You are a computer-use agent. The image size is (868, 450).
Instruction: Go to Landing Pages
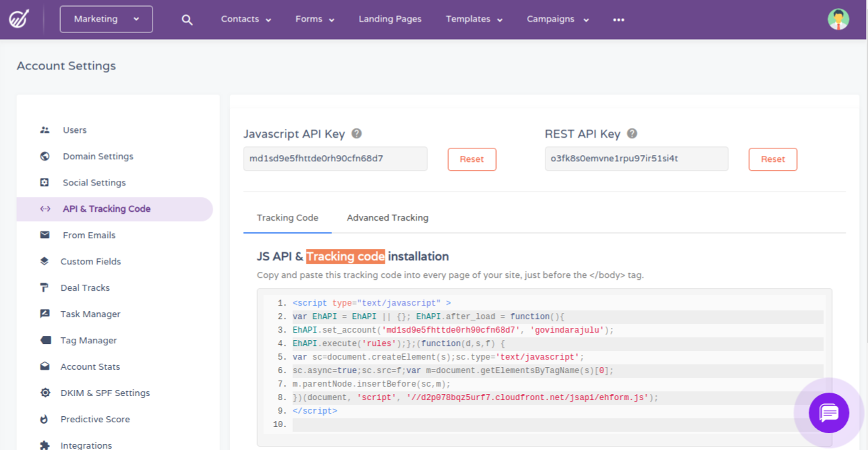pyautogui.click(x=390, y=19)
